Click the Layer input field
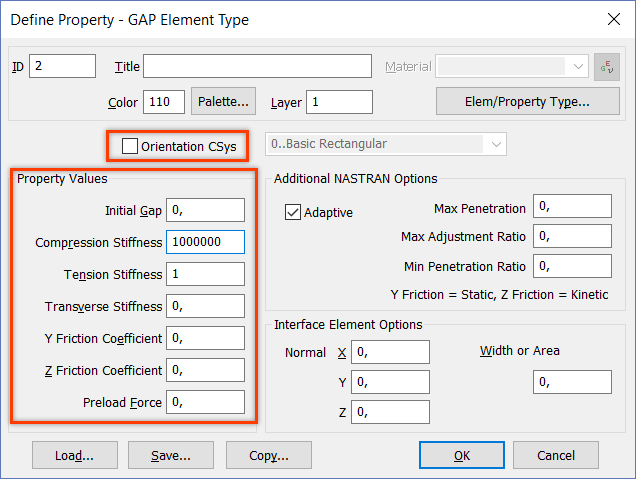 tap(339, 102)
